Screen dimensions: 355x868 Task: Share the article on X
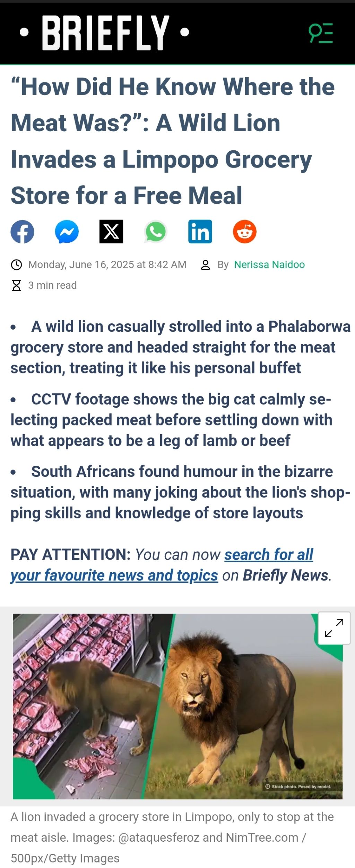pyautogui.click(x=111, y=232)
